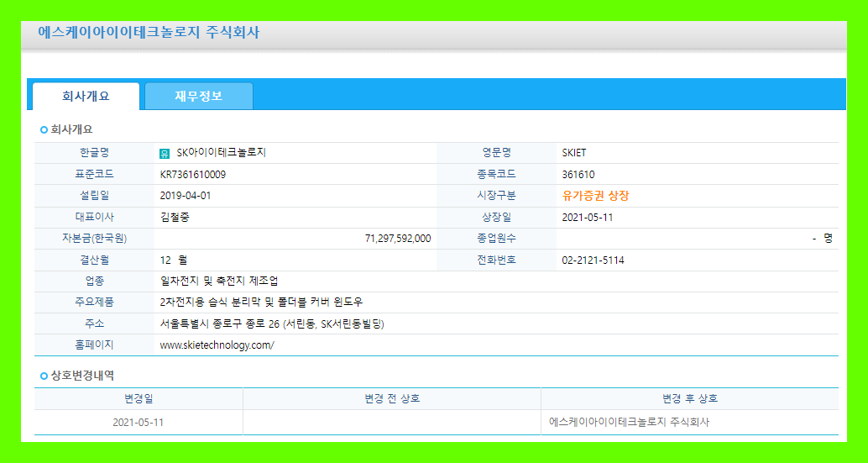Click founding date 2019-04-01
The image size is (868, 463).
186,196
